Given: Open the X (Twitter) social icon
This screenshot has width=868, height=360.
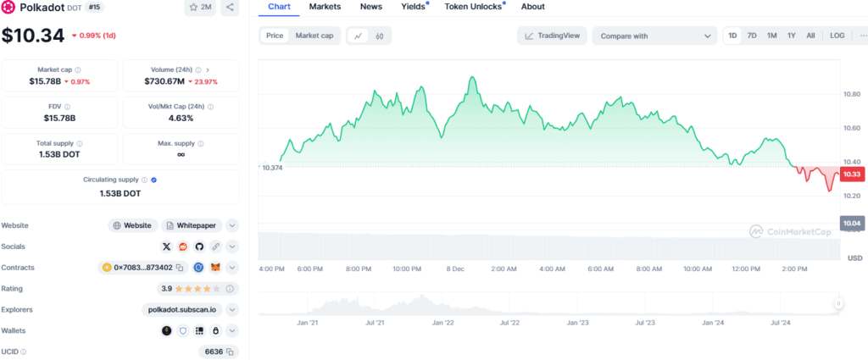Looking at the screenshot, I should [167, 246].
